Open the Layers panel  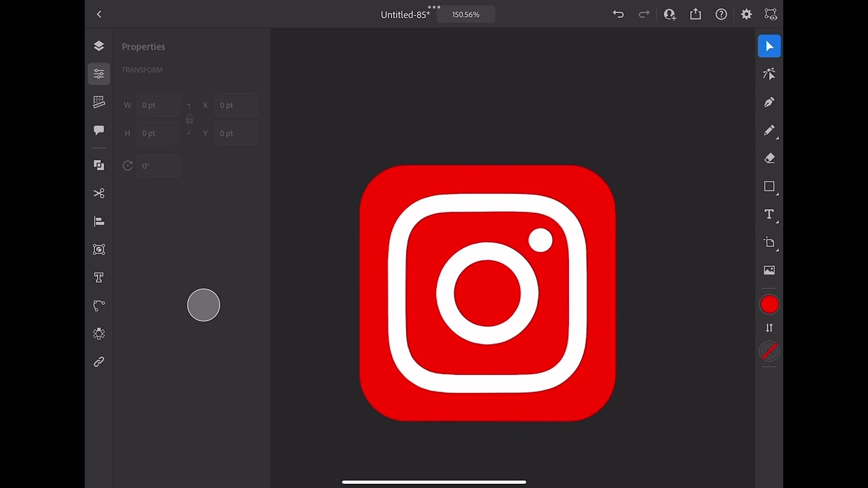pos(99,46)
